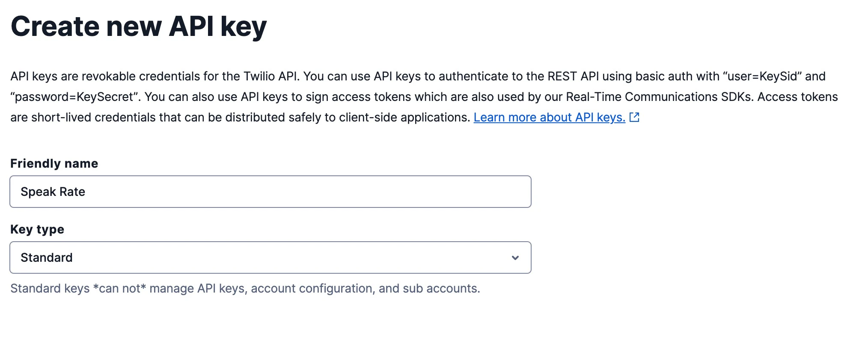Click the external link icon after API keys link
Image resolution: width=868 pixels, height=355 pixels.
point(634,117)
